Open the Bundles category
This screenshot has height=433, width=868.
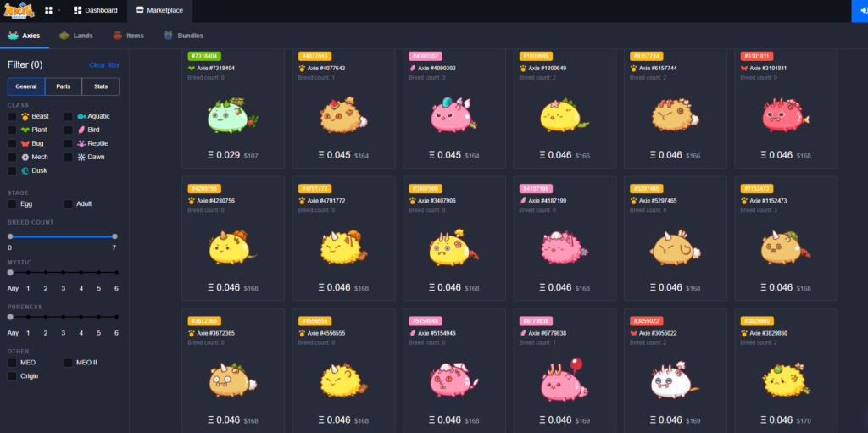click(169, 36)
